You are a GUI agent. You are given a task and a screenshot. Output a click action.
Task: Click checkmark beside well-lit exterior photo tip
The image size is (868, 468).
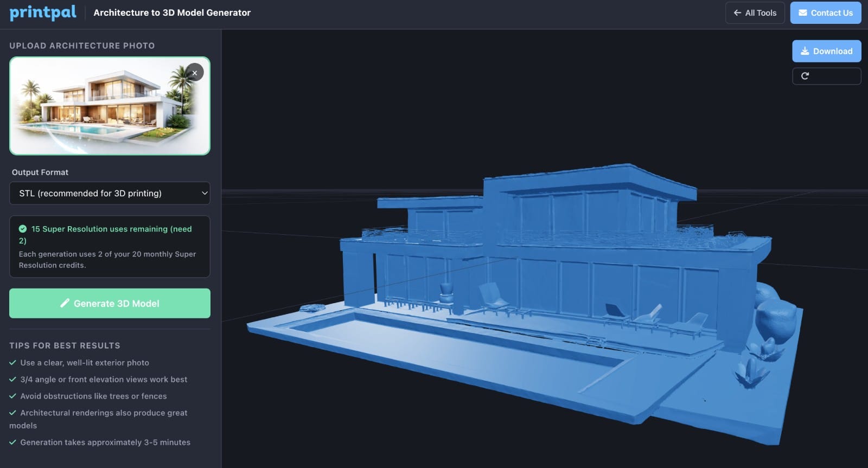(12, 363)
